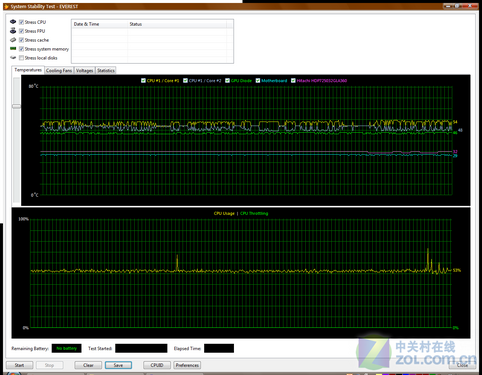Toggle the Stress FPU checkbox
Viewport: 482px width, 375px height.
click(x=21, y=31)
